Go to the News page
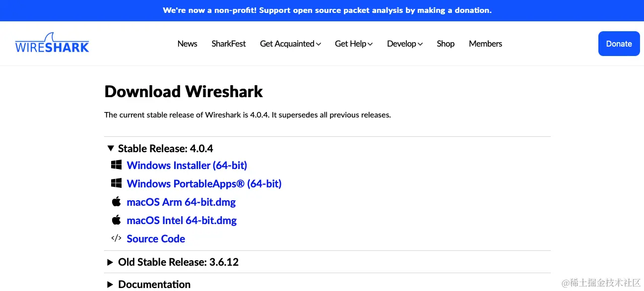 187,44
